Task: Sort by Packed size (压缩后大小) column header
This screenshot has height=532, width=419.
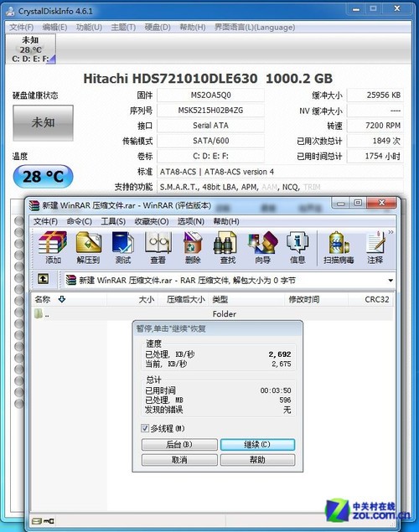Action: 184,299
